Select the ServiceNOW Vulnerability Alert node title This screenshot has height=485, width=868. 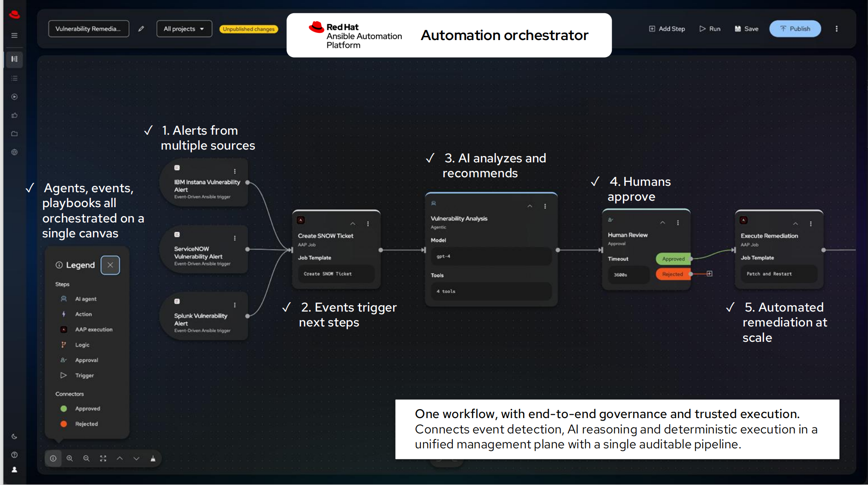pyautogui.click(x=198, y=253)
